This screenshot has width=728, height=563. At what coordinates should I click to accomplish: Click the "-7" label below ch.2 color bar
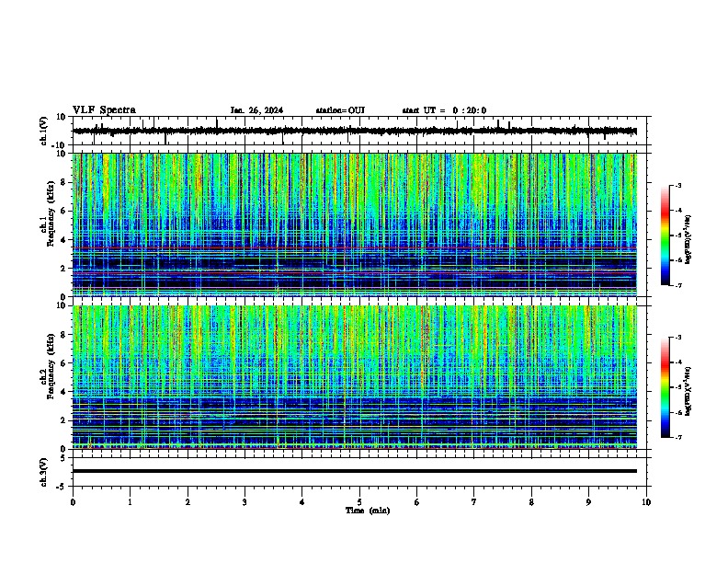[677, 437]
